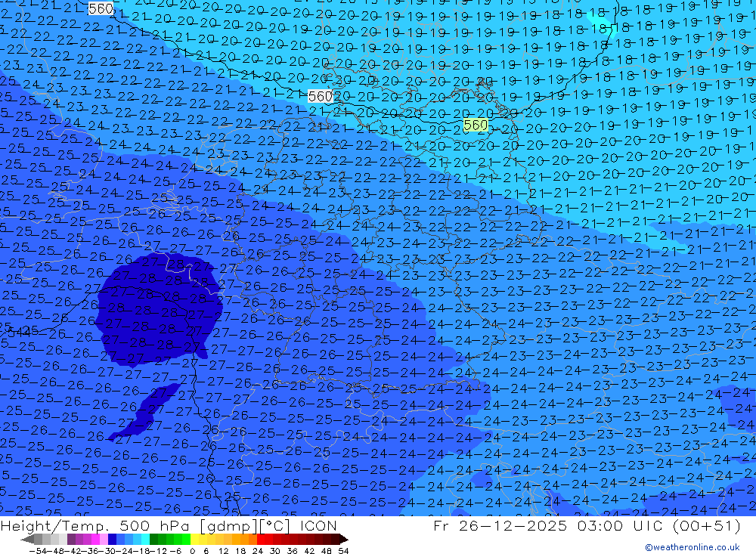Click the 544 contour label at left edge

point(20,331)
